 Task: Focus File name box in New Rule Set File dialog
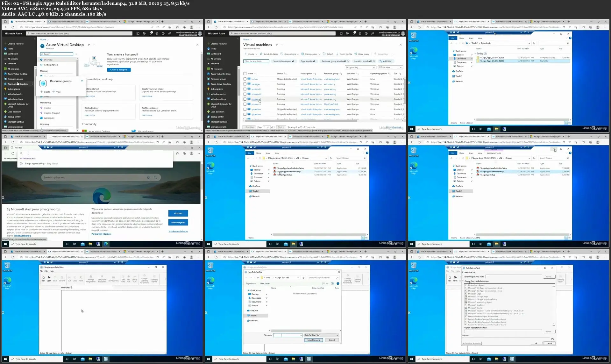click(x=288, y=335)
